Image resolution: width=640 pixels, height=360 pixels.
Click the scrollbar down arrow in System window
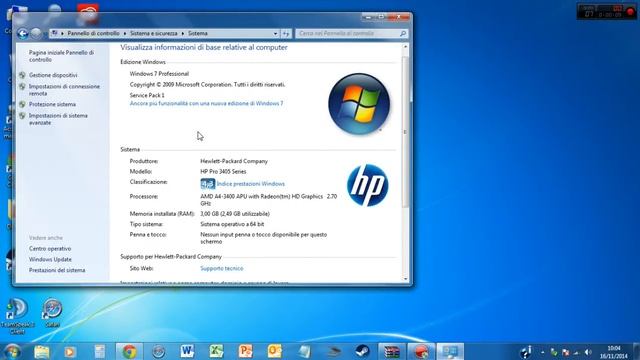pos(405,279)
